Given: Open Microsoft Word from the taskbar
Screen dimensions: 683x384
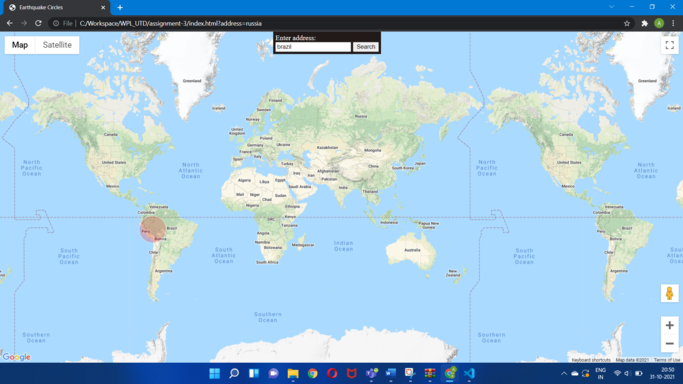Looking at the screenshot, I should coord(391,373).
